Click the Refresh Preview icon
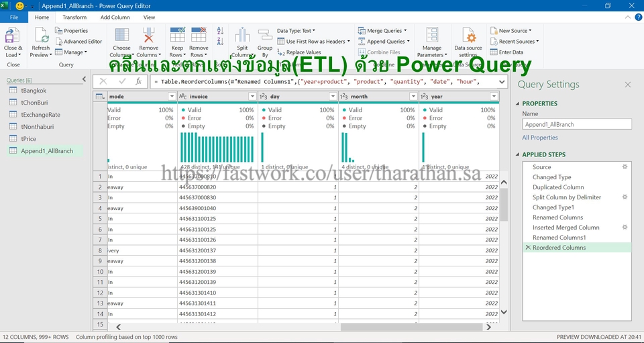644x343 pixels. (41, 36)
